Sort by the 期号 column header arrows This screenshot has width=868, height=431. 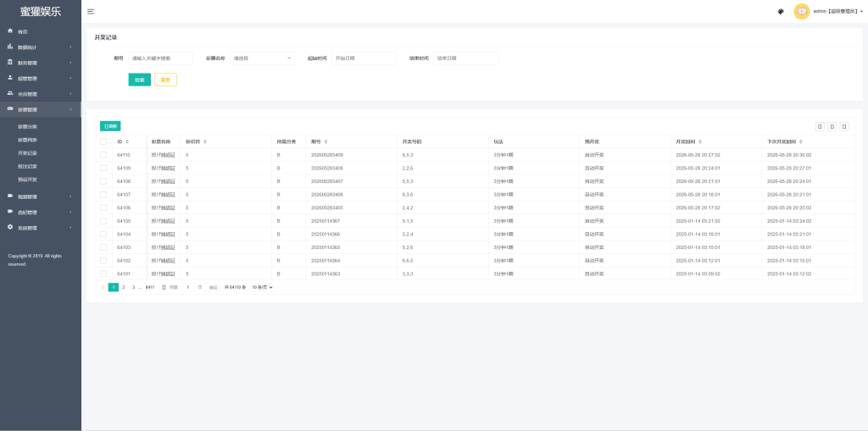point(325,141)
